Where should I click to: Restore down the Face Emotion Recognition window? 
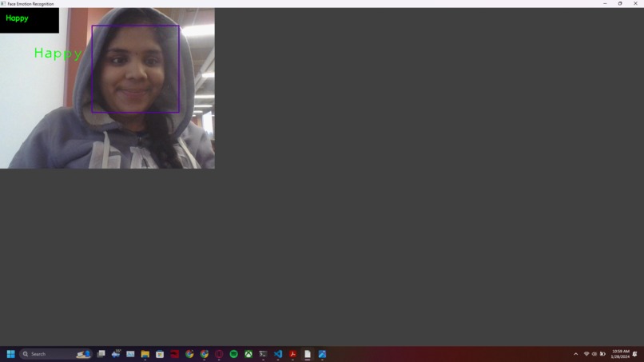pos(620,4)
